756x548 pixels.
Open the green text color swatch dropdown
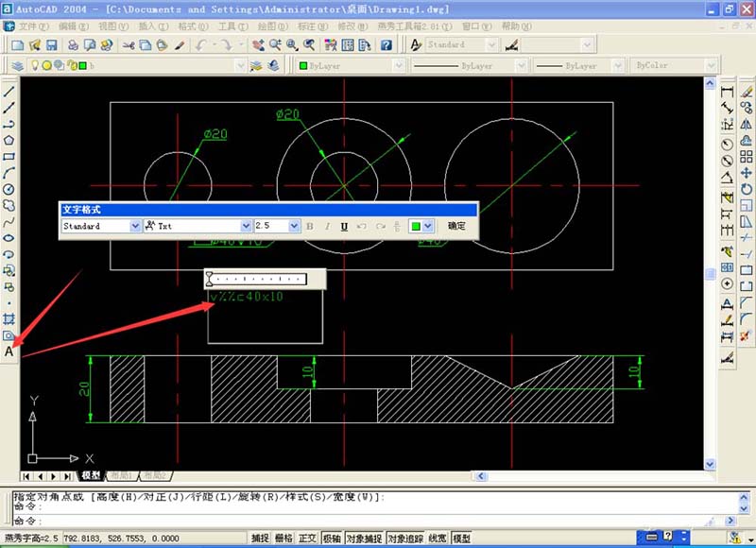coord(421,227)
